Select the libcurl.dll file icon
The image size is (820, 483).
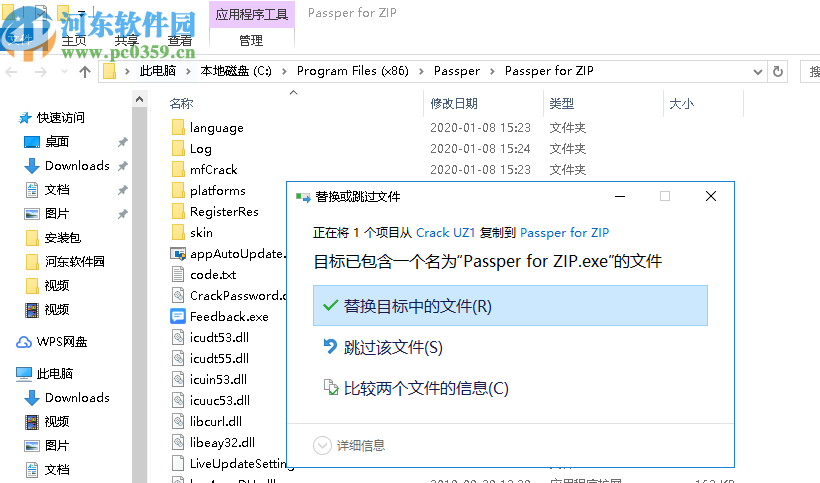(178, 421)
